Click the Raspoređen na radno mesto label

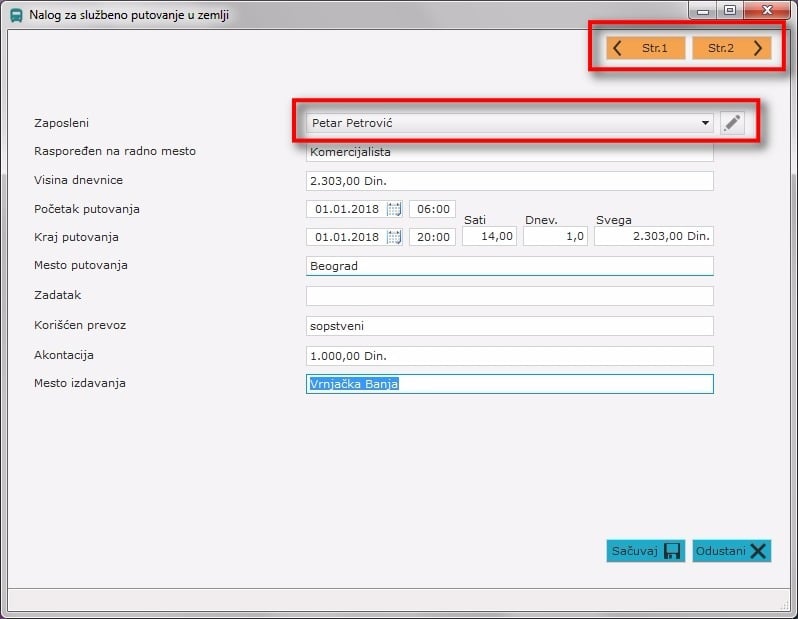pos(115,151)
